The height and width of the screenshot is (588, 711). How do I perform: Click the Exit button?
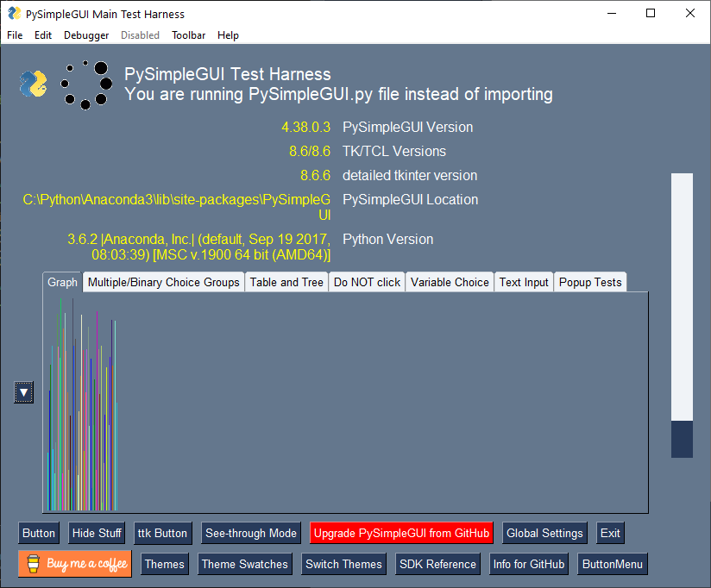(610, 533)
